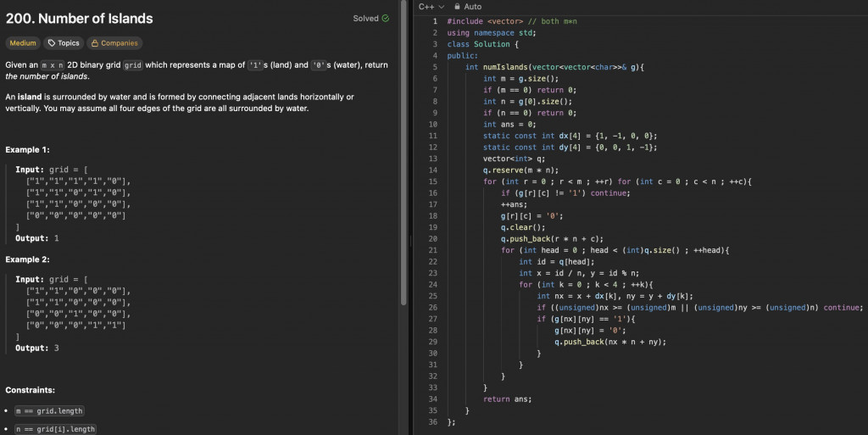868x435 pixels.
Task: Click "q.push_back(r * n + c);" line
Action: coord(553,239)
